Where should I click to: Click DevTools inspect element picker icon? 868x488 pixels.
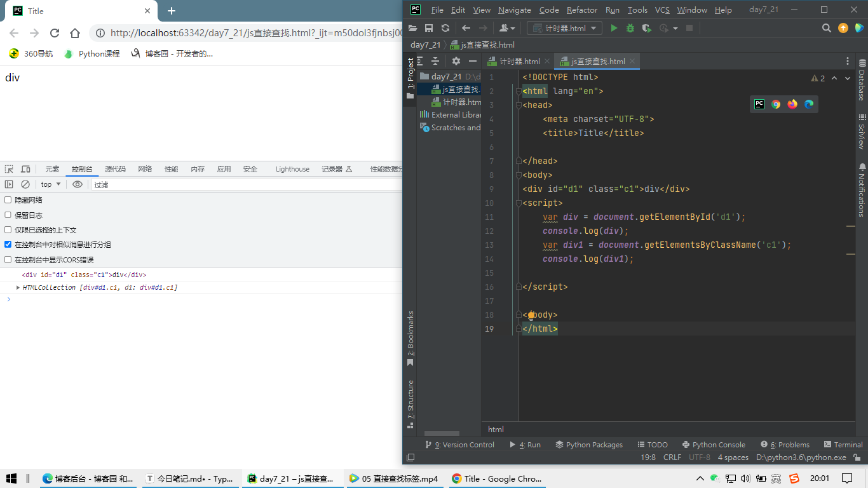[x=9, y=169]
